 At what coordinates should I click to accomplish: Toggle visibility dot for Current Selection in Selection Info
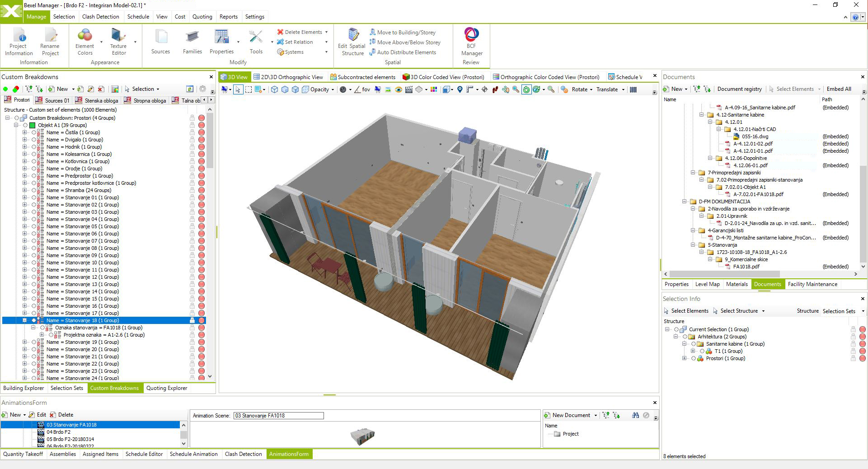(863, 329)
